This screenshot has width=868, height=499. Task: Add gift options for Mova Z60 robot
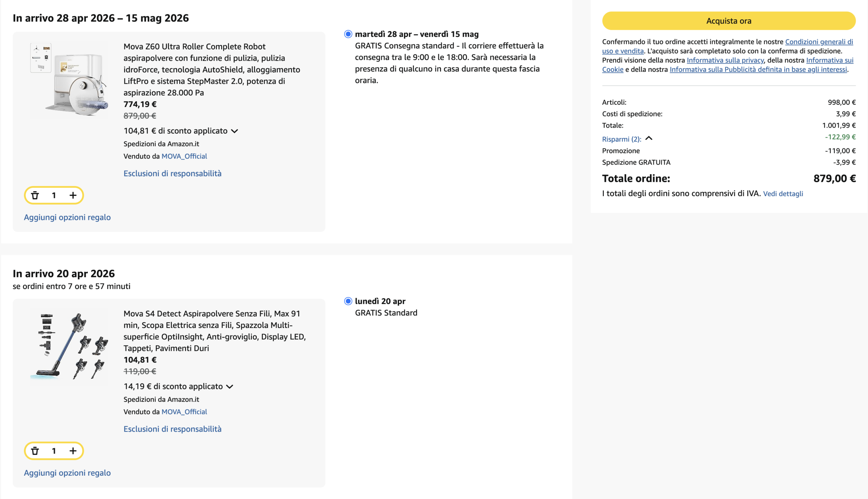tap(67, 217)
